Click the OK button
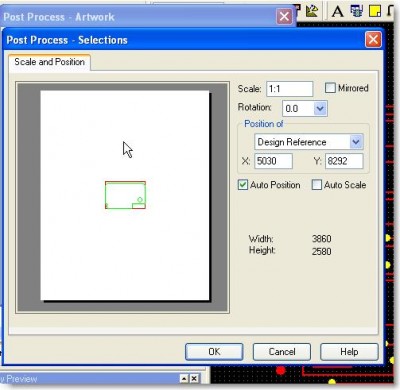This screenshot has height=390, width=400. [214, 352]
